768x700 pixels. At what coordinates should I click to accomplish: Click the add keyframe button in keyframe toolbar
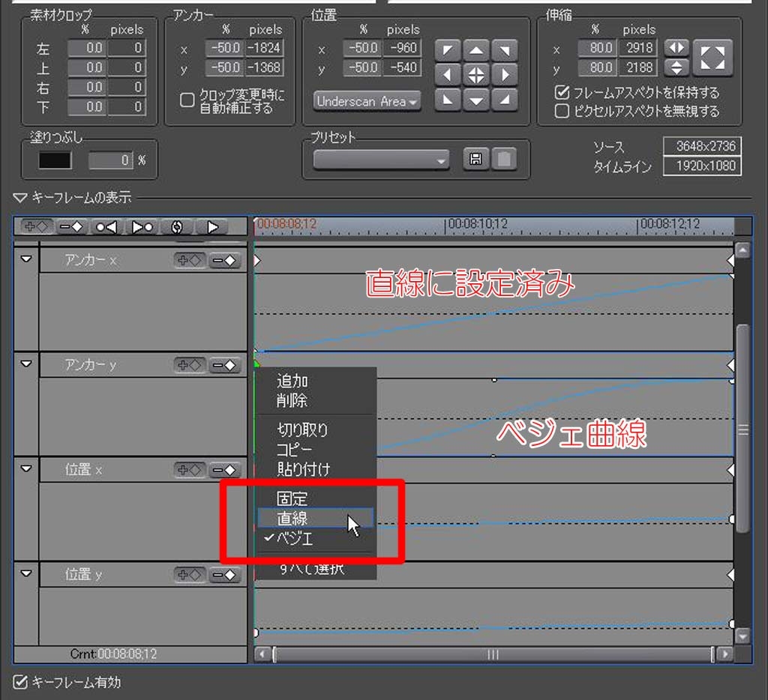36,226
